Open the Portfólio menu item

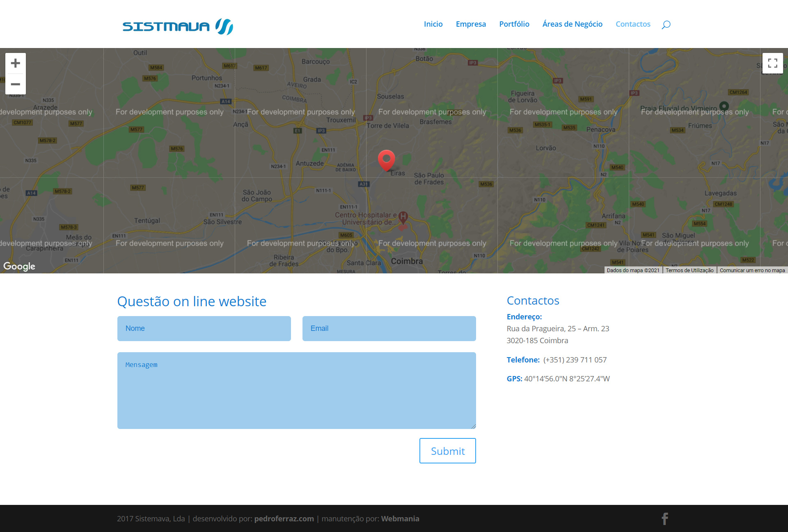tap(514, 24)
